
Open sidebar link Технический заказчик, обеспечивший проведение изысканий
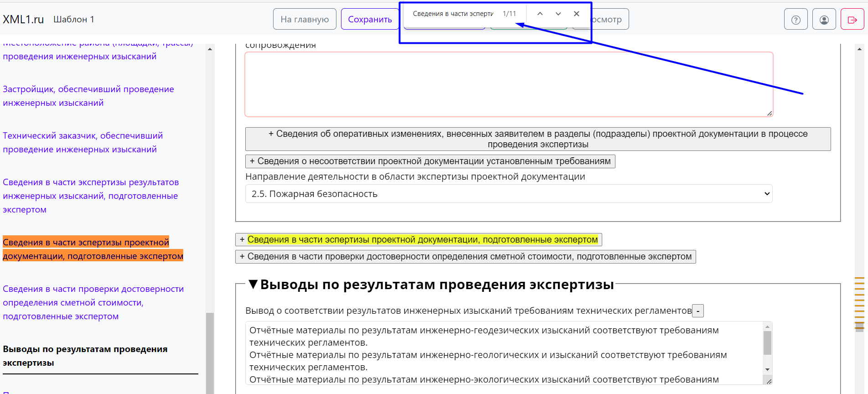click(83, 142)
